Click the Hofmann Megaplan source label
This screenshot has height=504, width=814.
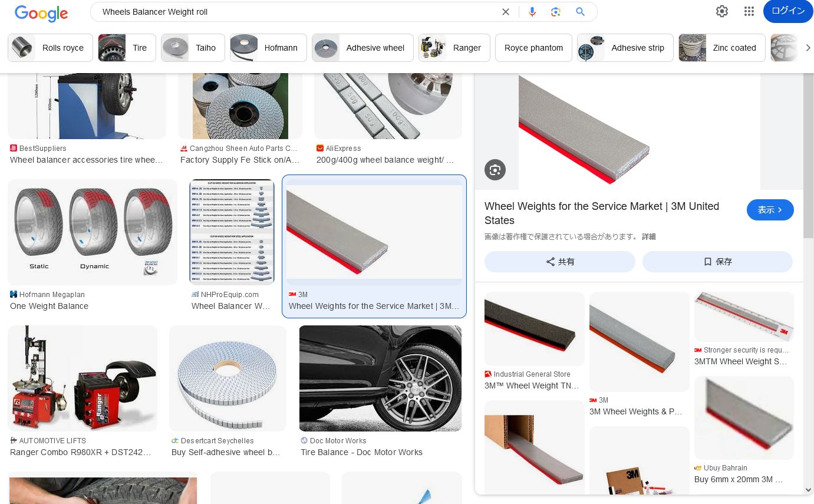[52, 294]
